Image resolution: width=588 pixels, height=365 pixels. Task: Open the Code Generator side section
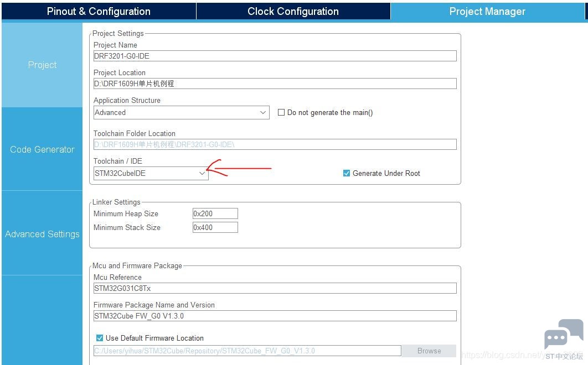(x=42, y=149)
